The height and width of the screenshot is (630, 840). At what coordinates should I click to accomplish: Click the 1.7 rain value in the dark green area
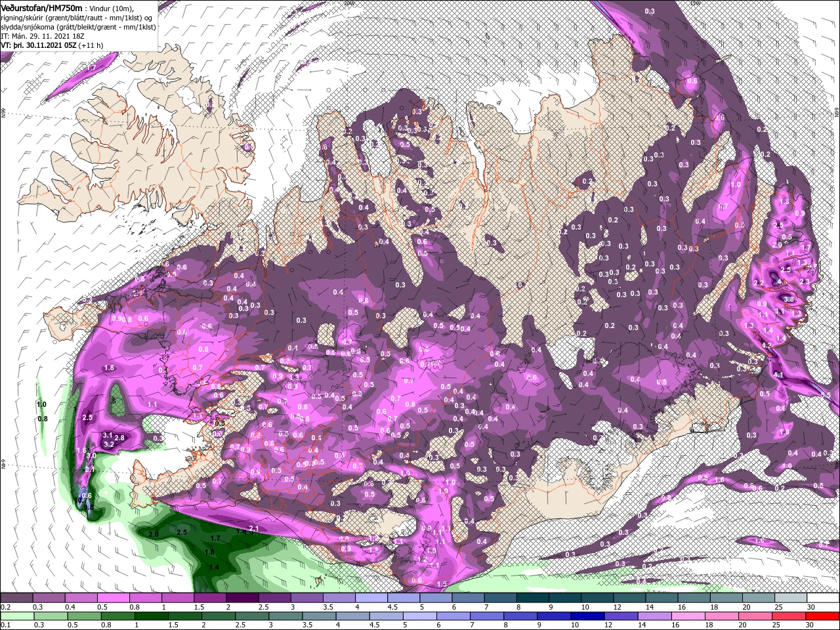215,538
